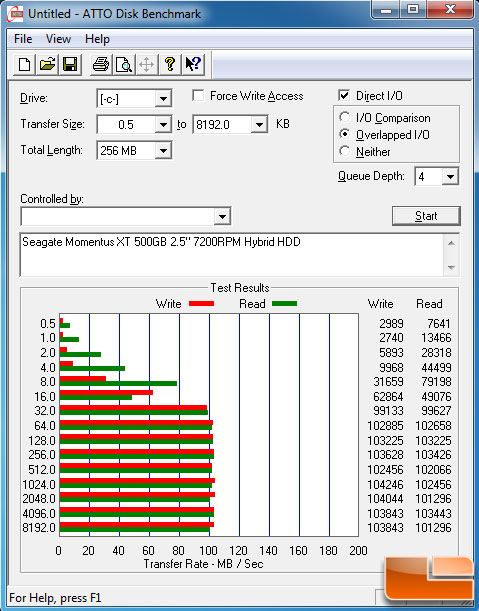
Task: Enable Force Write Access checkbox
Action: point(198,95)
